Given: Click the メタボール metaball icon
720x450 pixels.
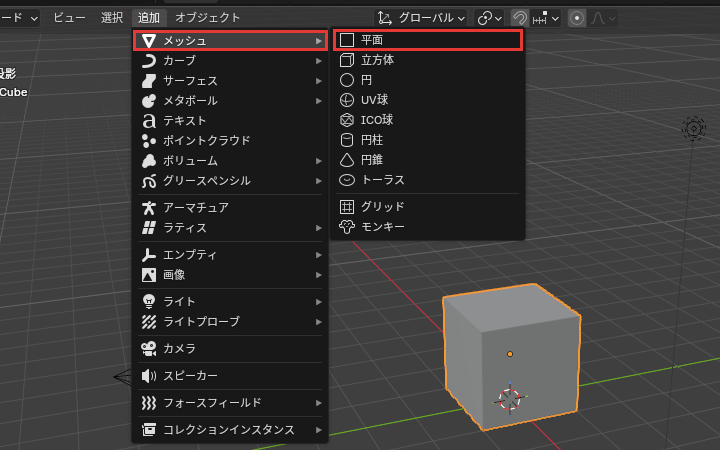Looking at the screenshot, I should click(x=148, y=101).
